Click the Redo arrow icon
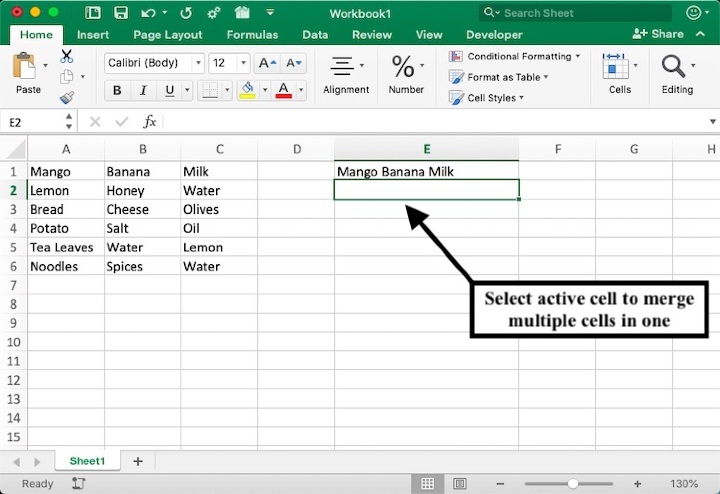Image resolution: width=720 pixels, height=494 pixels. click(x=185, y=13)
